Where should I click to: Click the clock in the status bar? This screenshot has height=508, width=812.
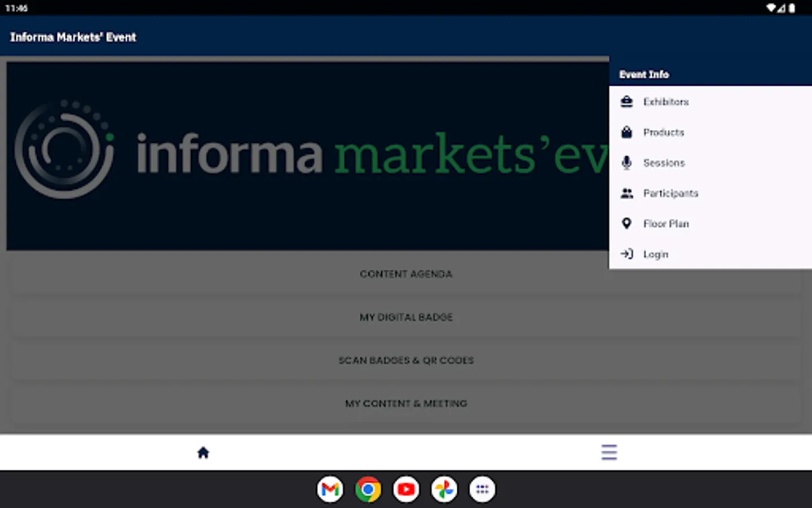coord(16,8)
